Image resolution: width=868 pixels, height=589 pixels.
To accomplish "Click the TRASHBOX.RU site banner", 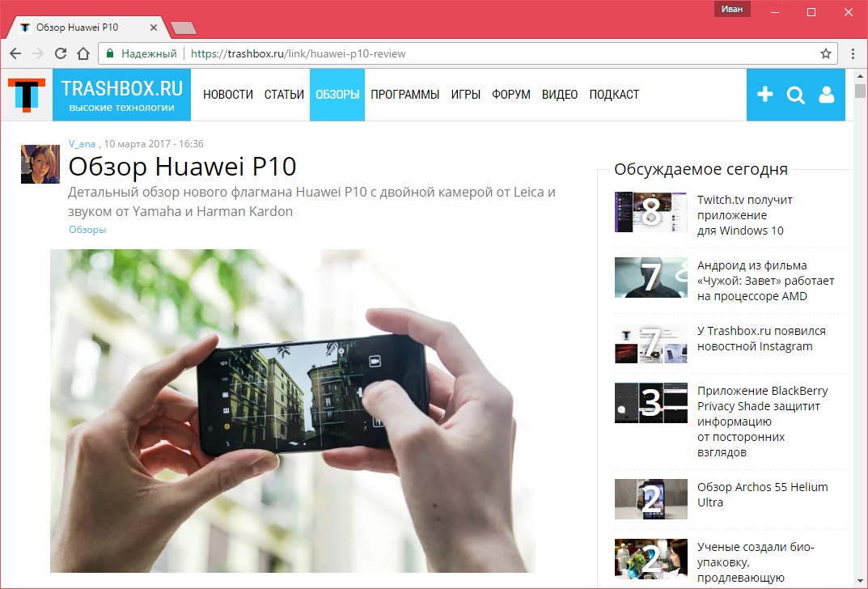I will click(x=122, y=95).
